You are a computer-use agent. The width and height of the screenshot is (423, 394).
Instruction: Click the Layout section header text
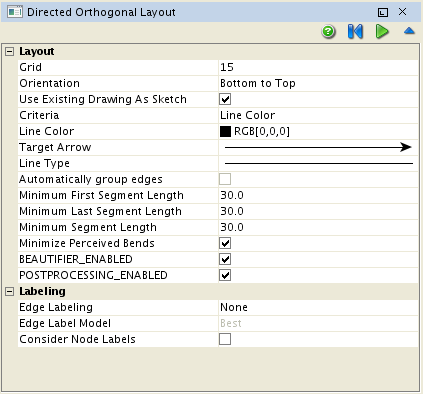(x=37, y=51)
